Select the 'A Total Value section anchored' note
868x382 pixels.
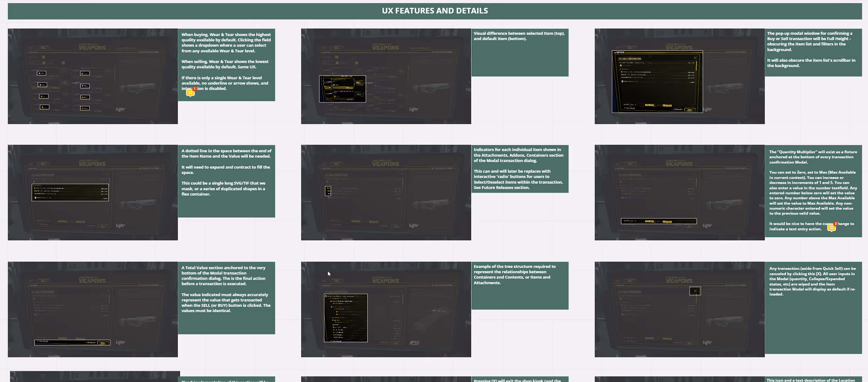(226, 297)
